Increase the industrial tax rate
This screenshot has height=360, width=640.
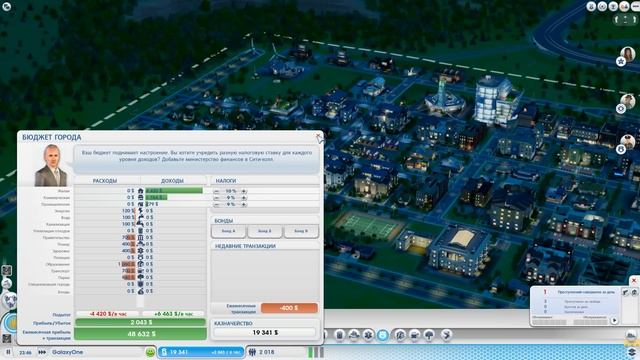click(x=244, y=204)
